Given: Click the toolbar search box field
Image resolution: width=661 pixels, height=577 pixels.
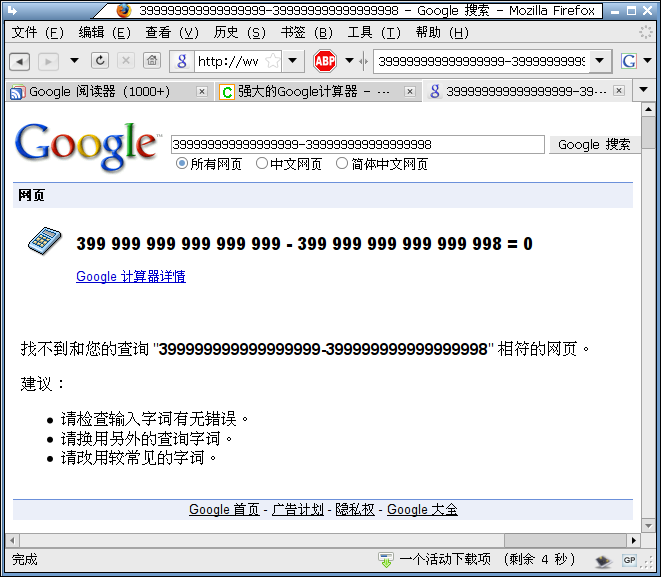Looking at the screenshot, I should (481, 62).
